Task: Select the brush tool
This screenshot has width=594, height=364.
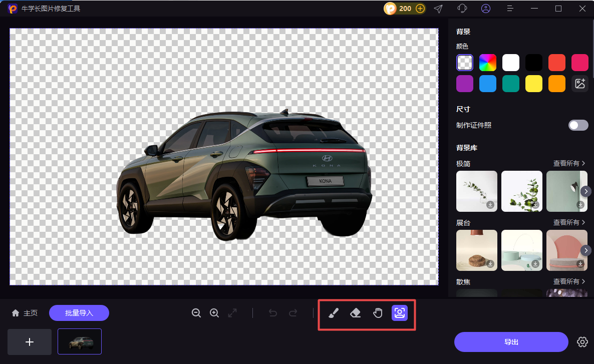Action: click(x=334, y=313)
